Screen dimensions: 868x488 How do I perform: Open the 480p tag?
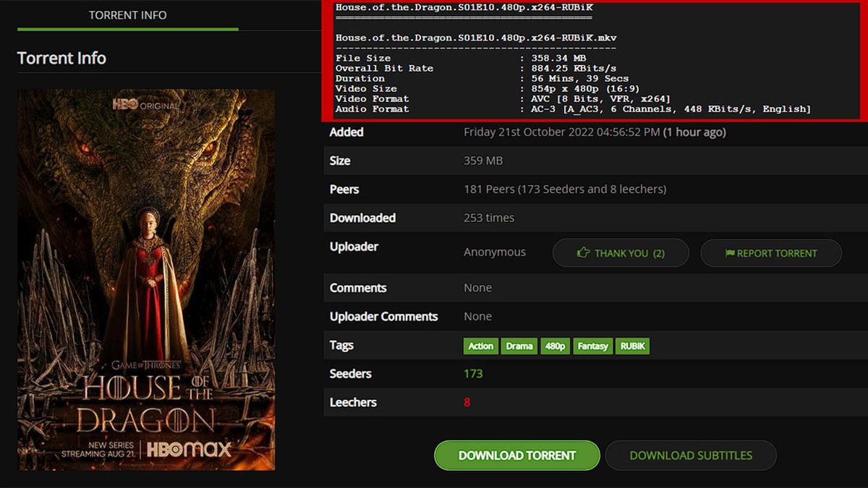[556, 346]
